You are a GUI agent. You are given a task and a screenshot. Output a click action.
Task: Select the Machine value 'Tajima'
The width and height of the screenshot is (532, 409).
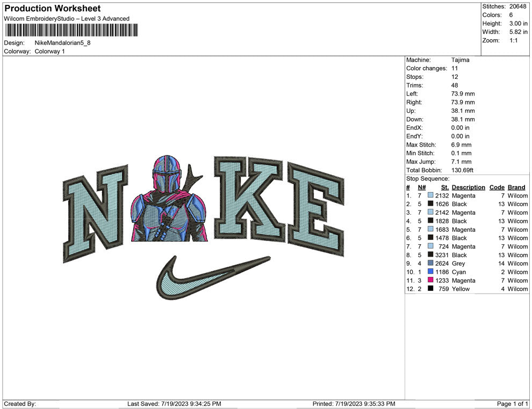461,60
